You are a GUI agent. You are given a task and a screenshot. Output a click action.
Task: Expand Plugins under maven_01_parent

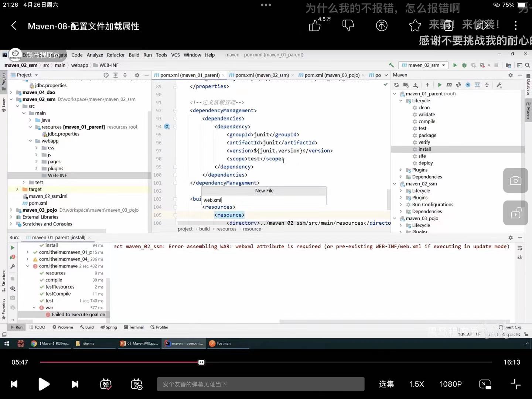point(401,170)
